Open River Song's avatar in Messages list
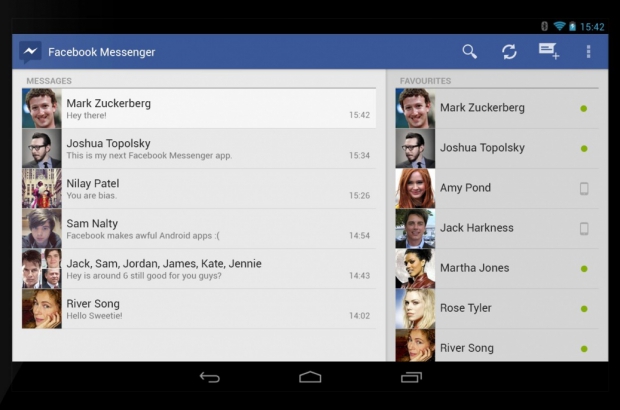The height and width of the screenshot is (410, 620). pos(42,309)
